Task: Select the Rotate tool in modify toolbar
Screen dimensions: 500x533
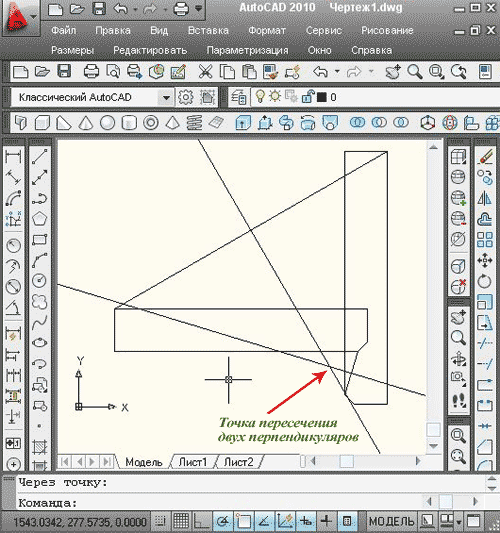Action: pos(485,281)
